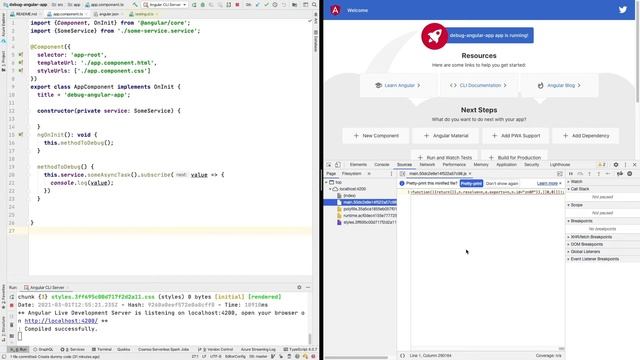Collapse the Call Stack section
Screen dimensions: 640x360
tap(569, 189)
